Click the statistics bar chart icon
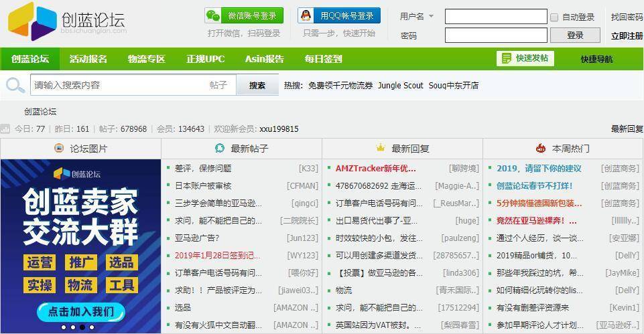 point(5,129)
